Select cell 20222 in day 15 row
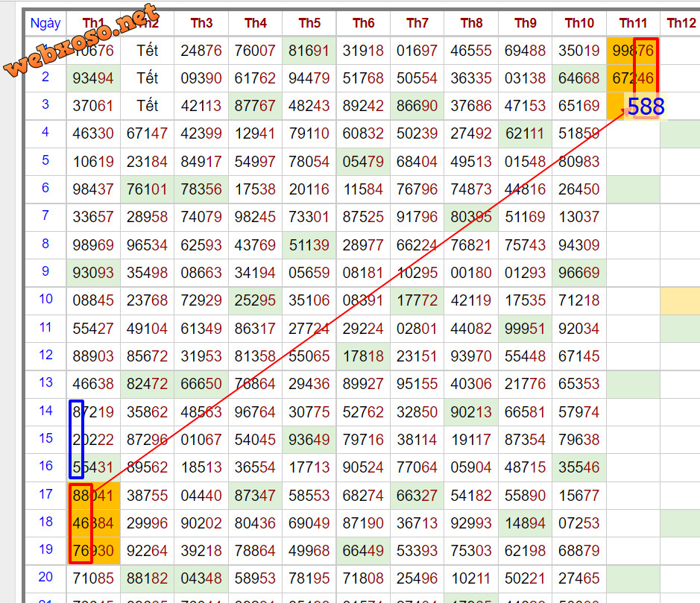The height and width of the screenshot is (603, 700). tap(93, 439)
